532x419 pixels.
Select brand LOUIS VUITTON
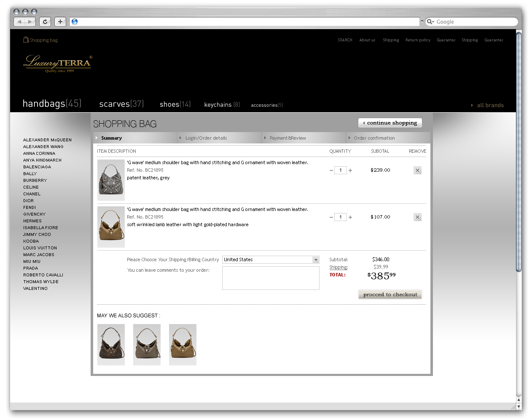point(40,248)
